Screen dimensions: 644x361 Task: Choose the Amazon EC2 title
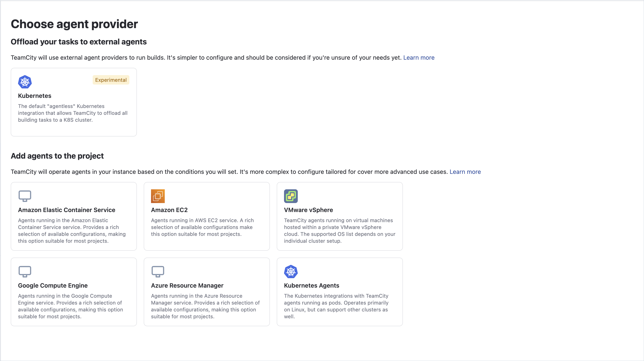tap(169, 210)
